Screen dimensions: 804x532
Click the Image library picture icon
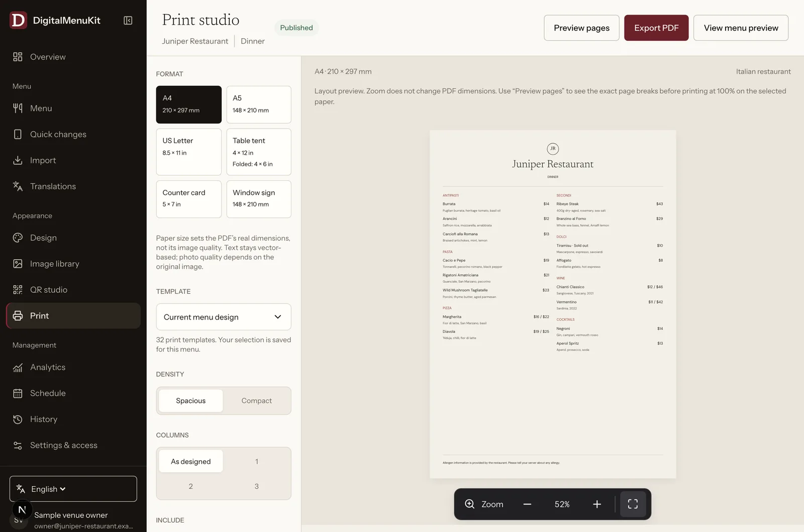click(18, 264)
